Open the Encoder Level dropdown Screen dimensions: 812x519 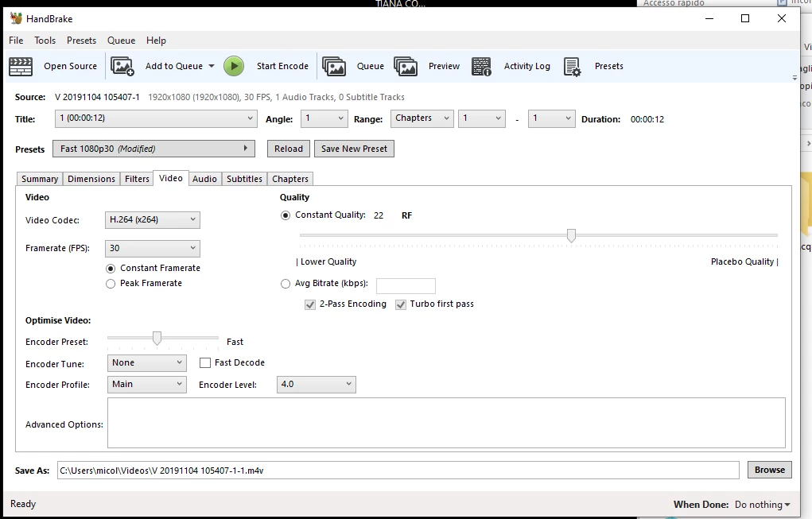317,385
